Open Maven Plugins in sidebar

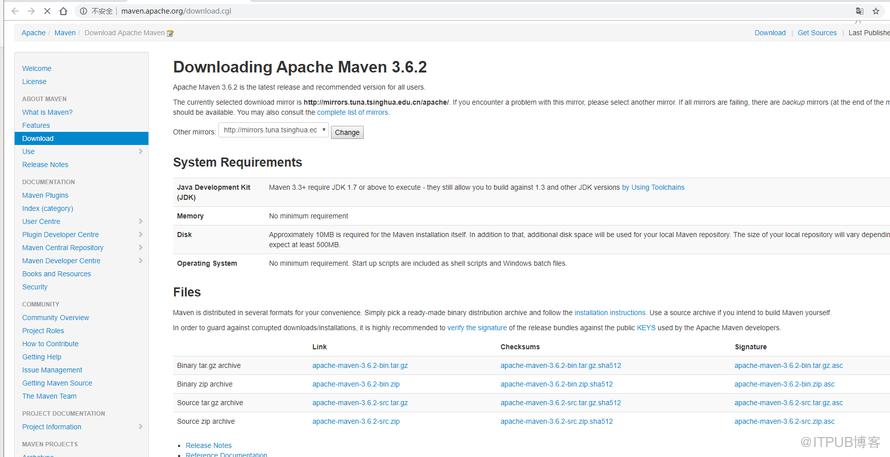[45, 195]
